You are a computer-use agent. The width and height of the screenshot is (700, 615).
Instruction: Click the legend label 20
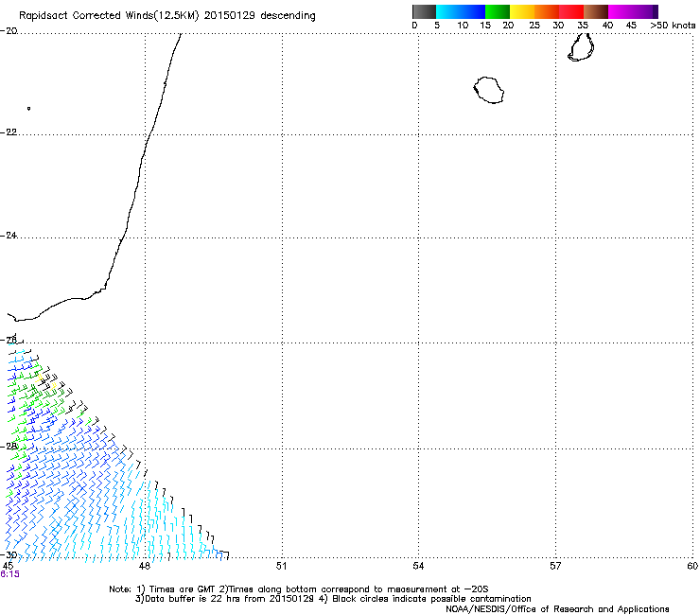click(x=508, y=26)
